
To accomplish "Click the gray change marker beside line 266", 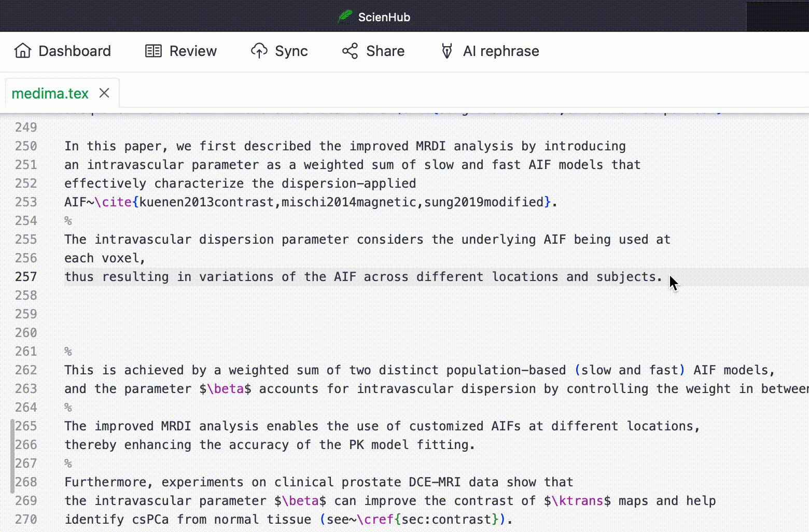I will (x=12, y=445).
